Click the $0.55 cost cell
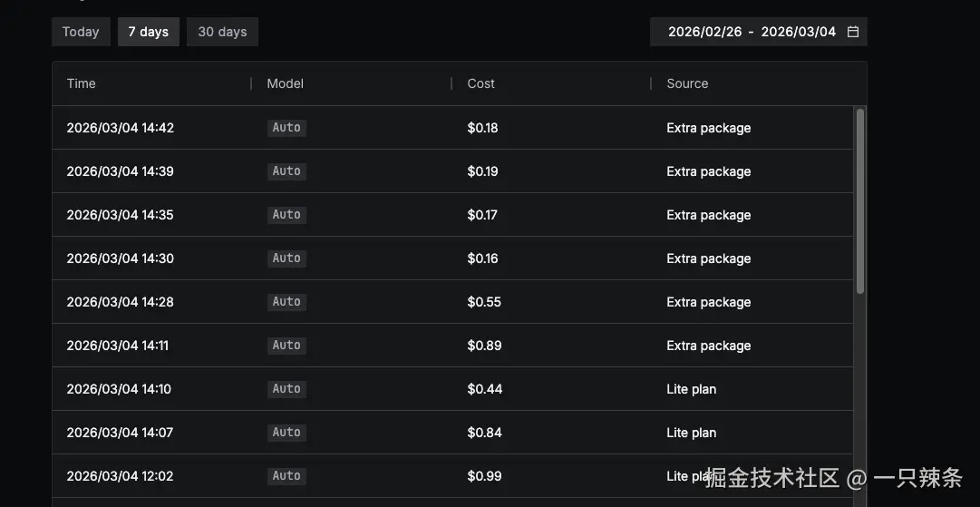This screenshot has height=507, width=980. tap(484, 302)
